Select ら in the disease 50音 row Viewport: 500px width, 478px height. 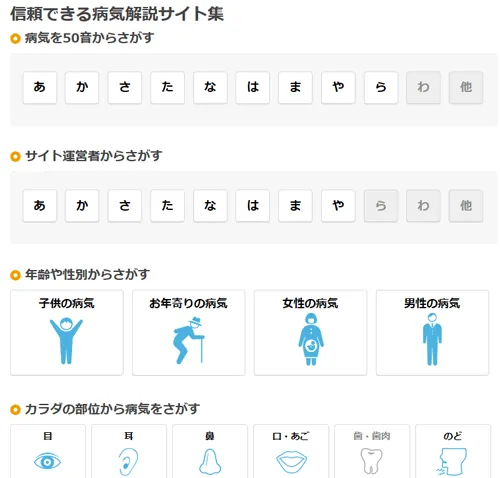pyautogui.click(x=381, y=87)
